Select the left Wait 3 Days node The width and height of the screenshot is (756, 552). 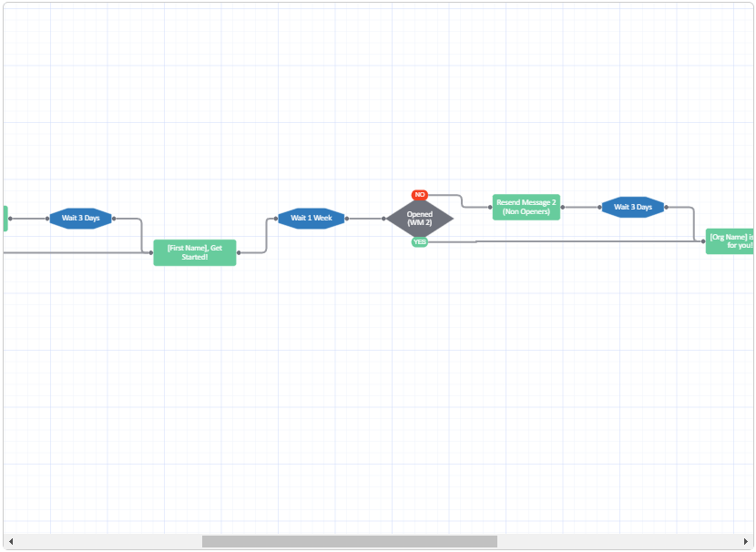[81, 219]
